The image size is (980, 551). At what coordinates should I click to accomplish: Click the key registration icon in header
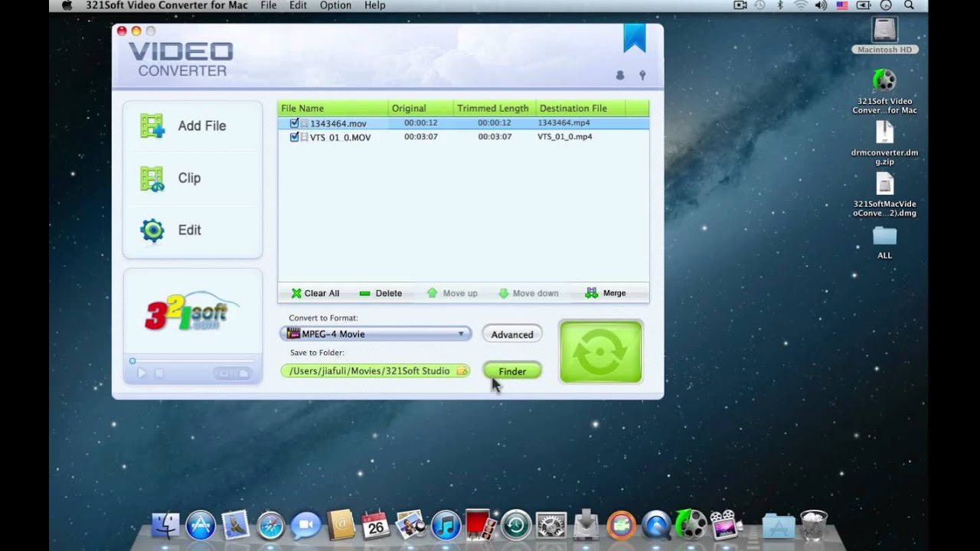click(642, 75)
